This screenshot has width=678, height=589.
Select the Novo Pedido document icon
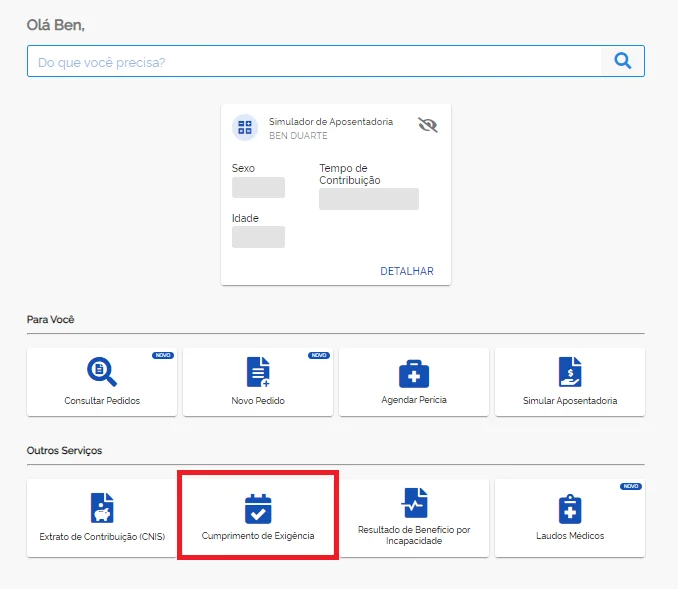258,372
